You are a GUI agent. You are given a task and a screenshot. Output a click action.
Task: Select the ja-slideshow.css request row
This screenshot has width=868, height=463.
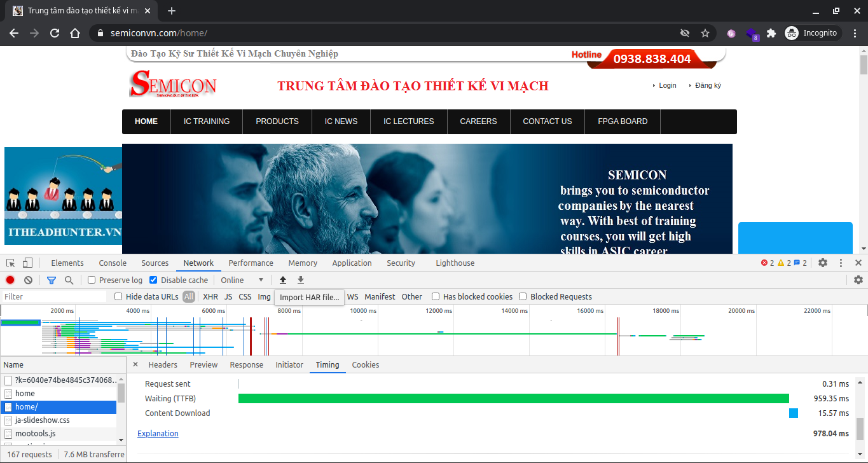[59, 420]
